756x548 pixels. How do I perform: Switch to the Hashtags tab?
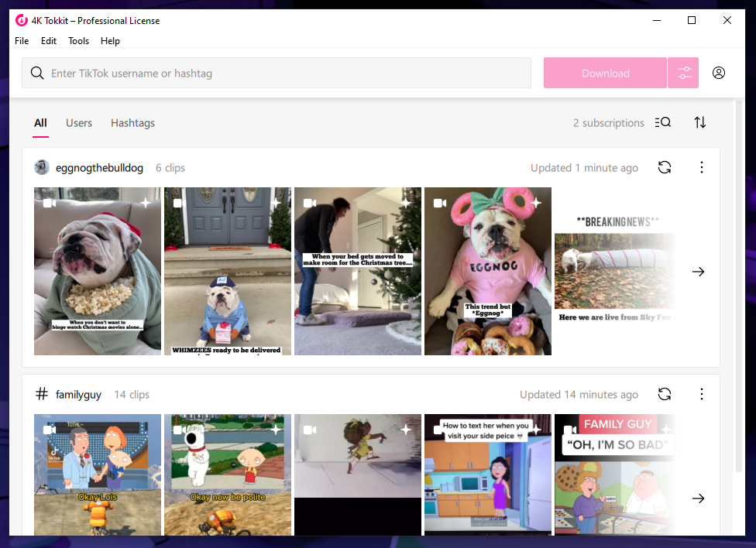pos(132,123)
